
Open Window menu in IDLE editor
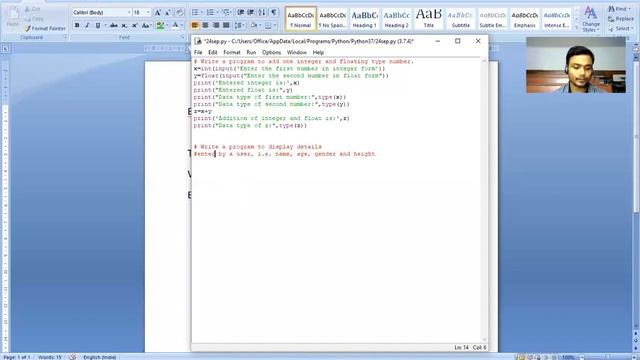tap(297, 53)
